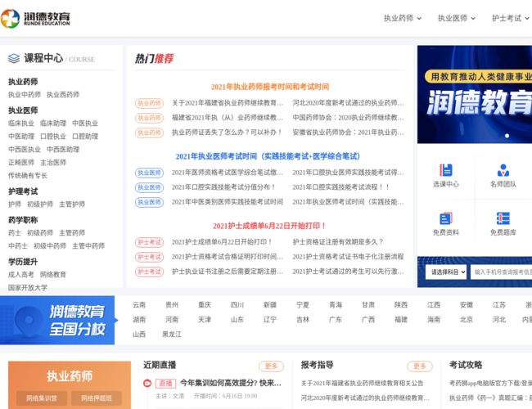The image size is (532, 409).
Task: Select 中西医助理 in course center
Action: (x=63, y=150)
